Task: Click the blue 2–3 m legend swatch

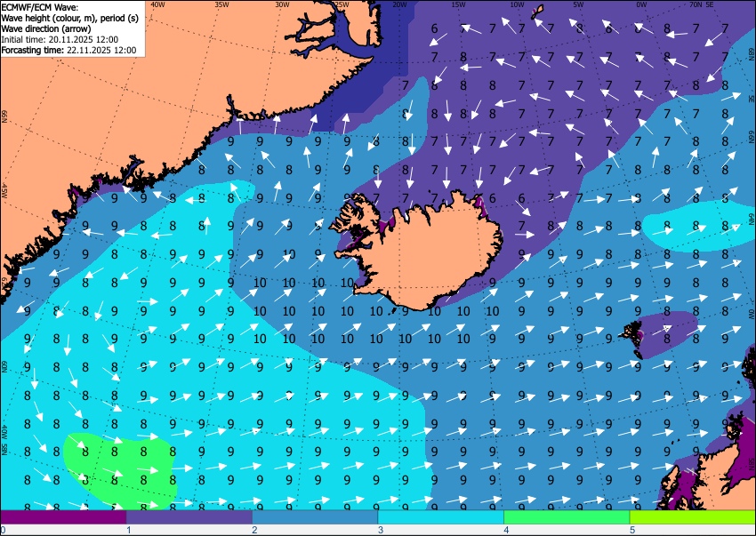Action: pyautogui.click(x=315, y=517)
